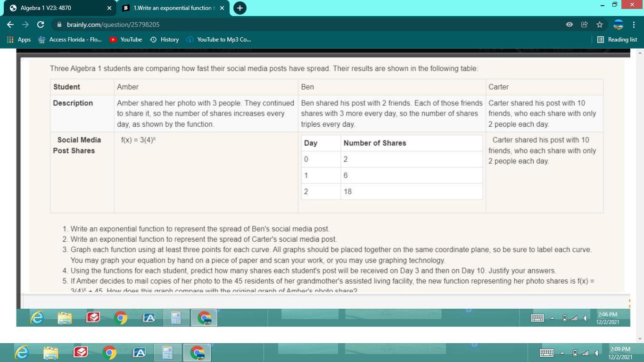644x362 pixels.
Task: Click the question's intro sentence 'Three Algebra 1 students are comparing'
Action: pyautogui.click(x=264, y=68)
